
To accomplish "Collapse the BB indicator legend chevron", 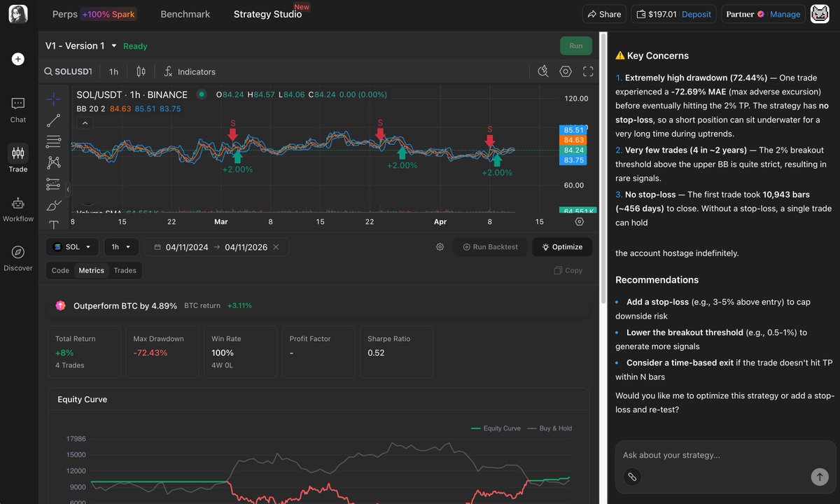I will (x=85, y=123).
